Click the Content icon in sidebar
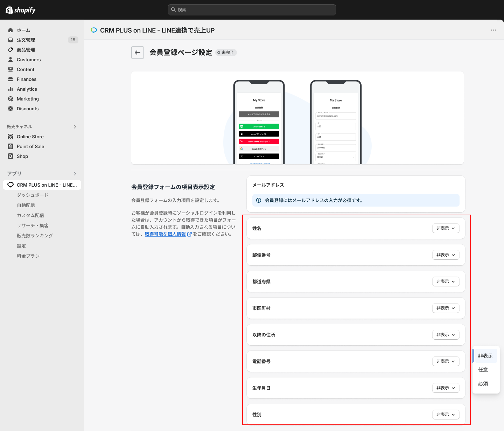 point(10,69)
